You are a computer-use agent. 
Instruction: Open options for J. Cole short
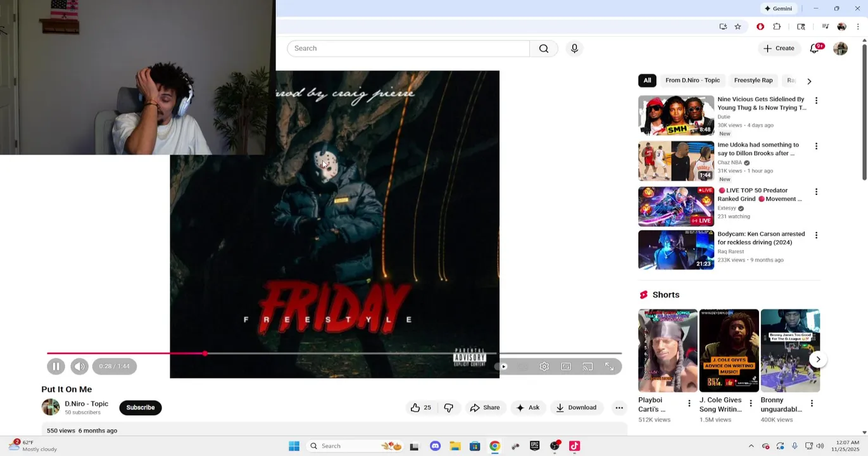(x=751, y=403)
